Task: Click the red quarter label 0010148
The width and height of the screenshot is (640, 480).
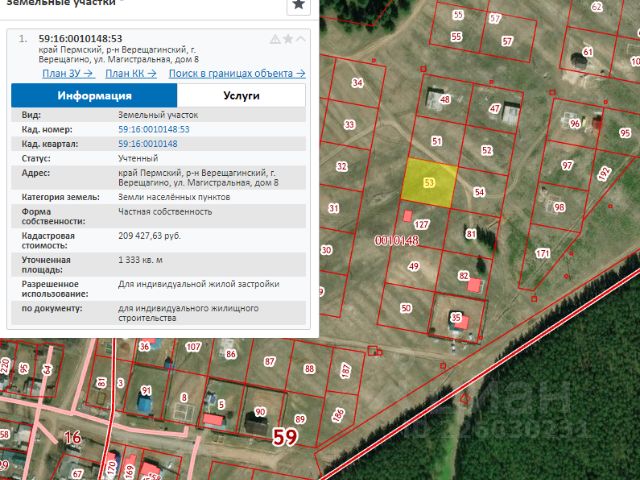Action: pos(396,241)
